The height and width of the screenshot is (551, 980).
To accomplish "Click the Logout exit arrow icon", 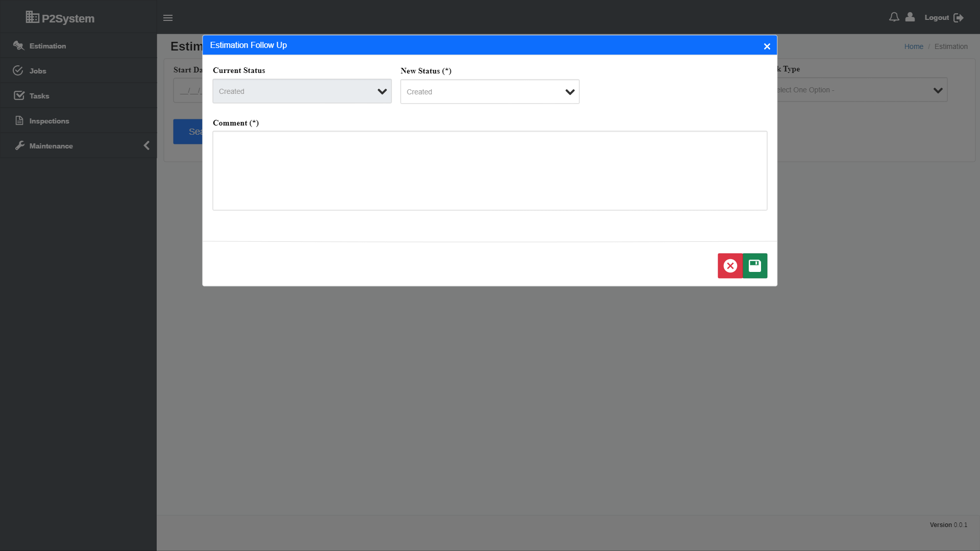I will [959, 18].
